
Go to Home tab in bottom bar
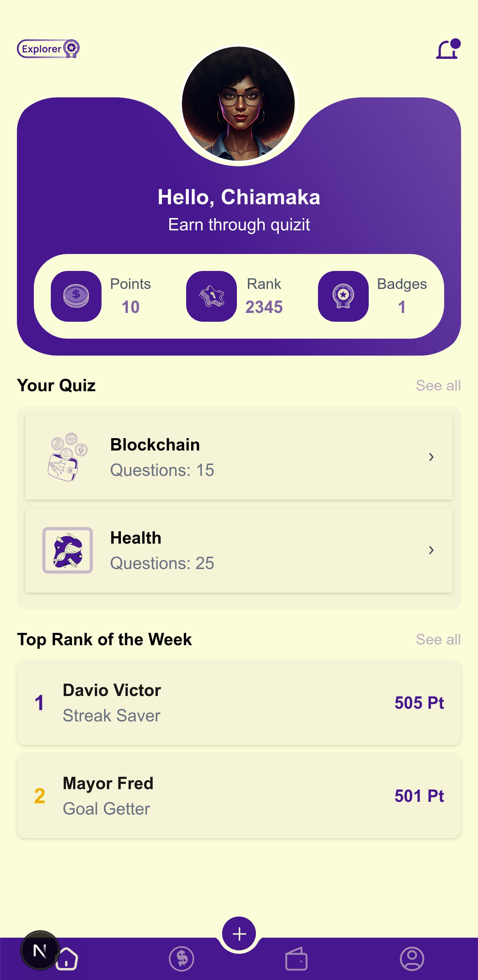click(x=67, y=959)
